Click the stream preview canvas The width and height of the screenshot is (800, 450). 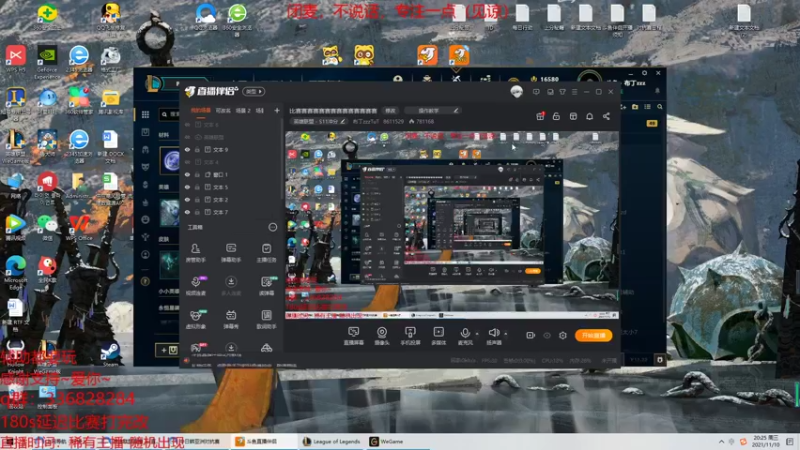[x=452, y=225]
